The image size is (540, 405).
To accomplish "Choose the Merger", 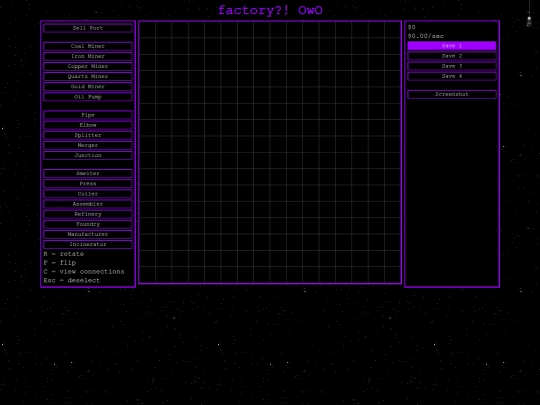I will pyautogui.click(x=88, y=145).
